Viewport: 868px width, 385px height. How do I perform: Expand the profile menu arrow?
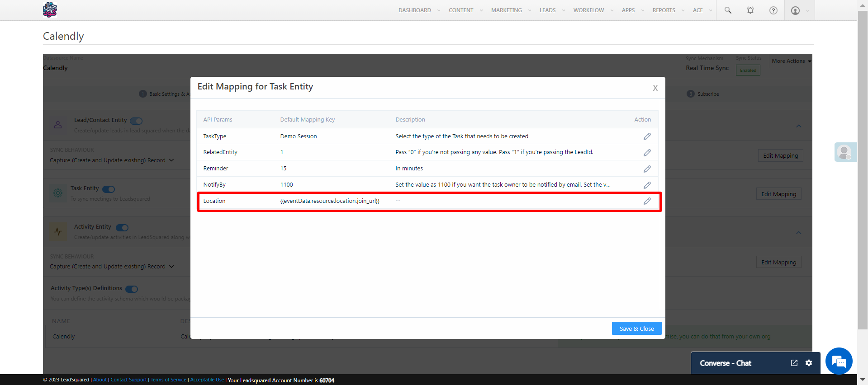click(807, 10)
